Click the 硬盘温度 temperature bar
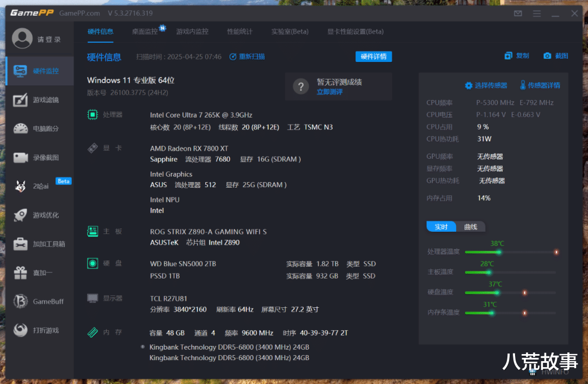This screenshot has width=588, height=384. 511,293
